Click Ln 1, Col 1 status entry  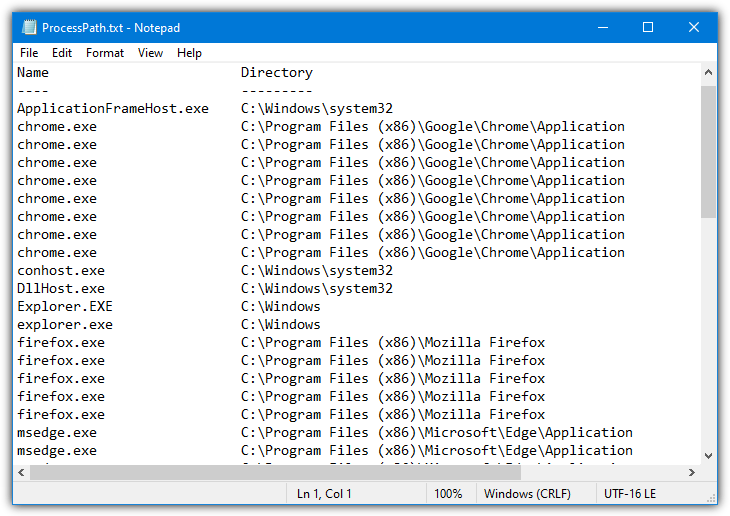(x=324, y=494)
